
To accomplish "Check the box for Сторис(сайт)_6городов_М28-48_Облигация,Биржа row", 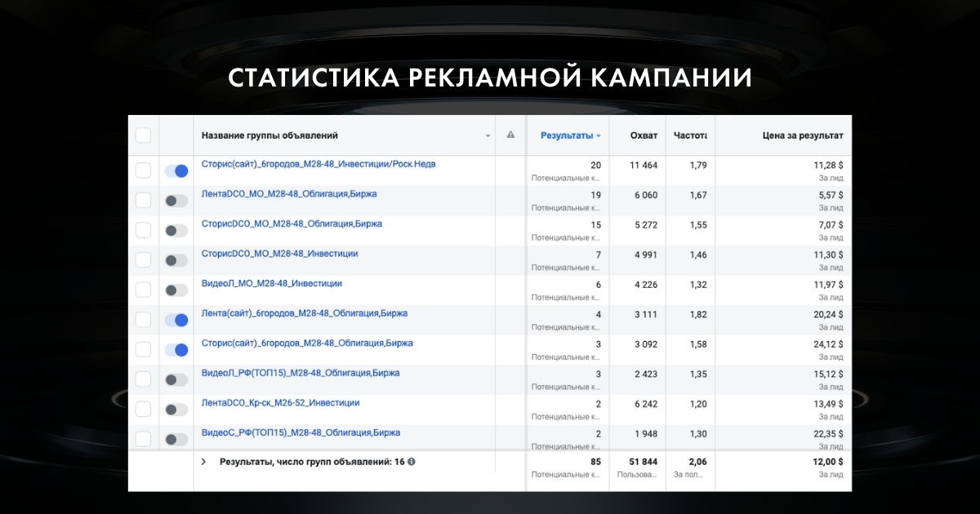I will pyautogui.click(x=143, y=349).
